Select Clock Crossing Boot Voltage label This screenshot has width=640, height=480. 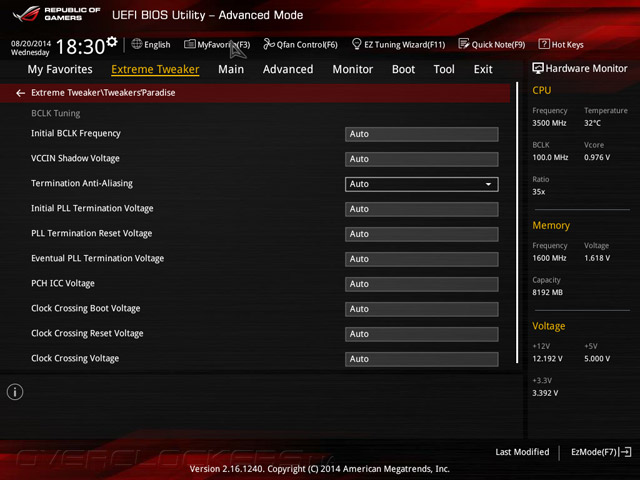pyautogui.click(x=86, y=308)
